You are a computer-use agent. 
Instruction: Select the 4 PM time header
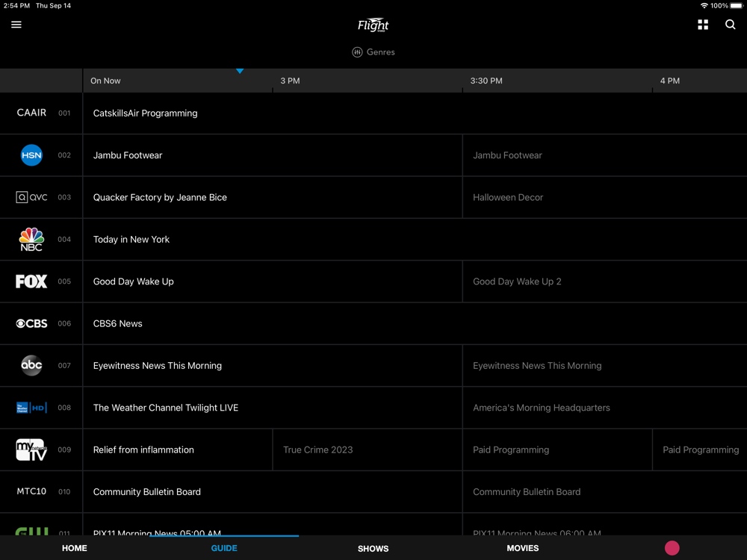670,81
